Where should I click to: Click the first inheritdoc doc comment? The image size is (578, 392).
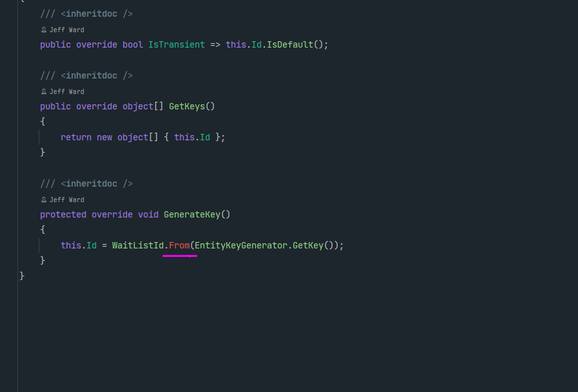pyautogui.click(x=87, y=13)
